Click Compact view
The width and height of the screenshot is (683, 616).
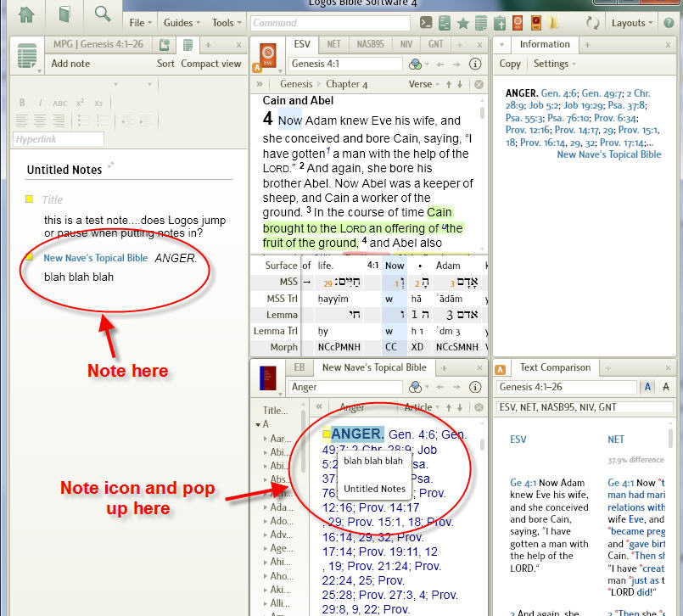coord(210,64)
